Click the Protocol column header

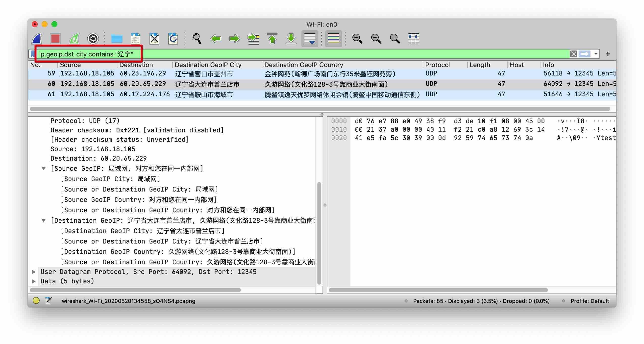[x=437, y=65]
